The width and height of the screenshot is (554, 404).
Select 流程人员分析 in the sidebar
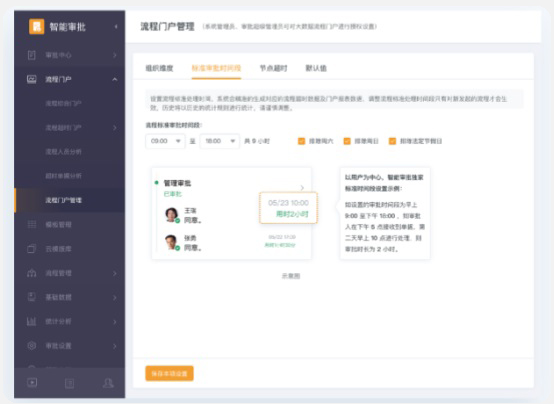pyautogui.click(x=63, y=152)
